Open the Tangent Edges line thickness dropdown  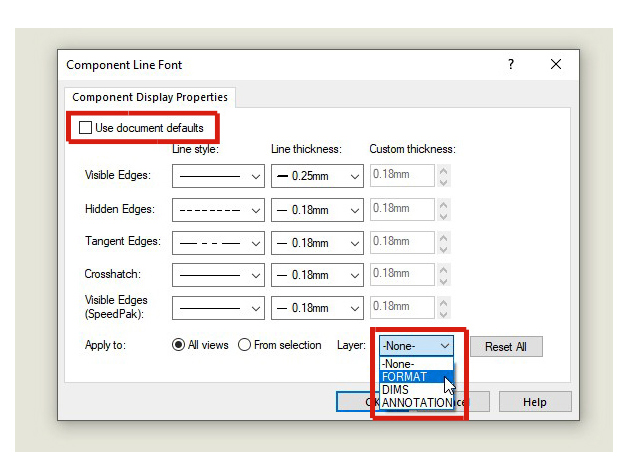(x=316, y=242)
